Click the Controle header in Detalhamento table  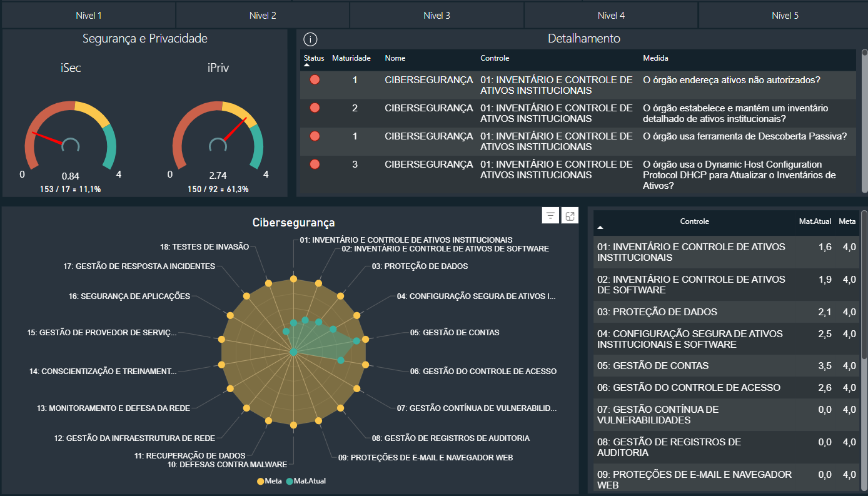point(495,58)
